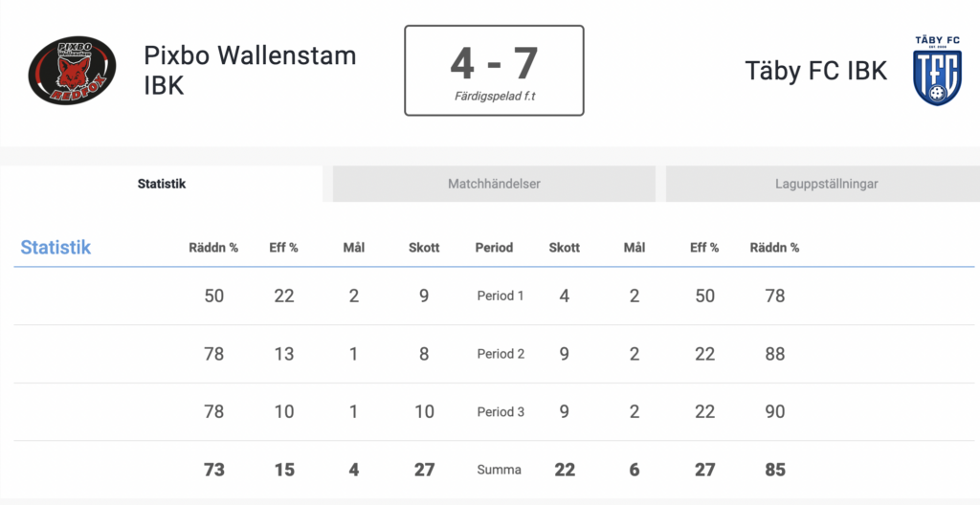Click the Pixbo Redfox team logo
Image resolution: width=980 pixels, height=505 pixels.
73,70
